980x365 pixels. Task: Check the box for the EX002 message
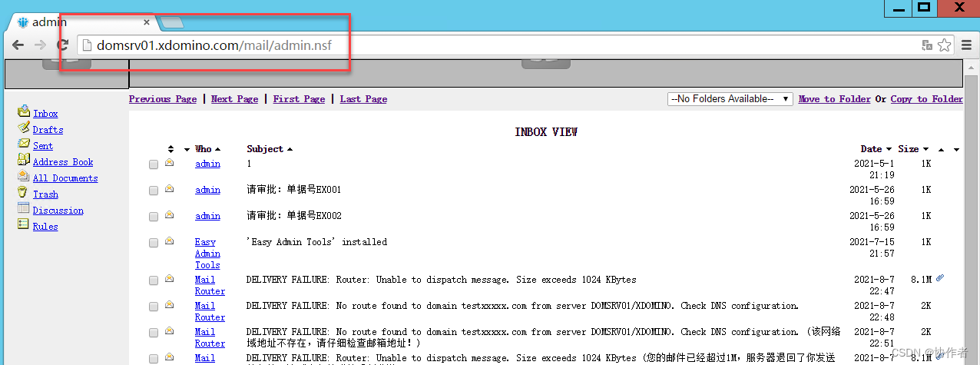(x=154, y=217)
